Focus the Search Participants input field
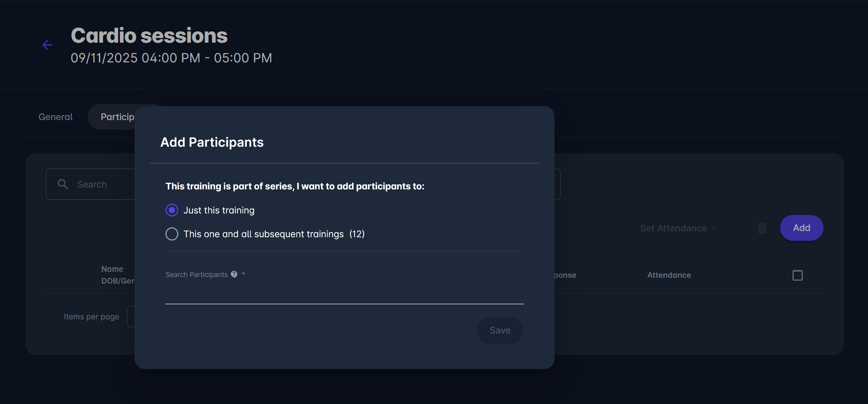The image size is (868, 404). coord(344,294)
